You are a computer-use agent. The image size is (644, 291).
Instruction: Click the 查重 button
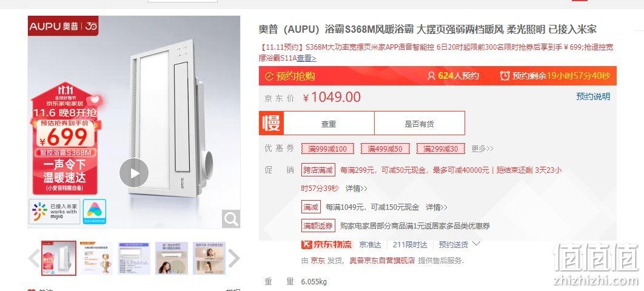pos(329,124)
